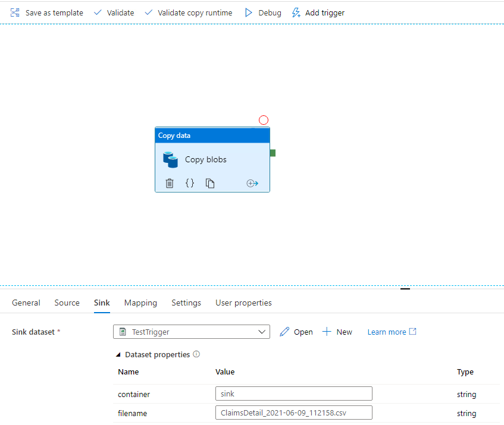Screen dimensions: 504x425
Task: Click the string type of filename row
Action: click(x=467, y=414)
